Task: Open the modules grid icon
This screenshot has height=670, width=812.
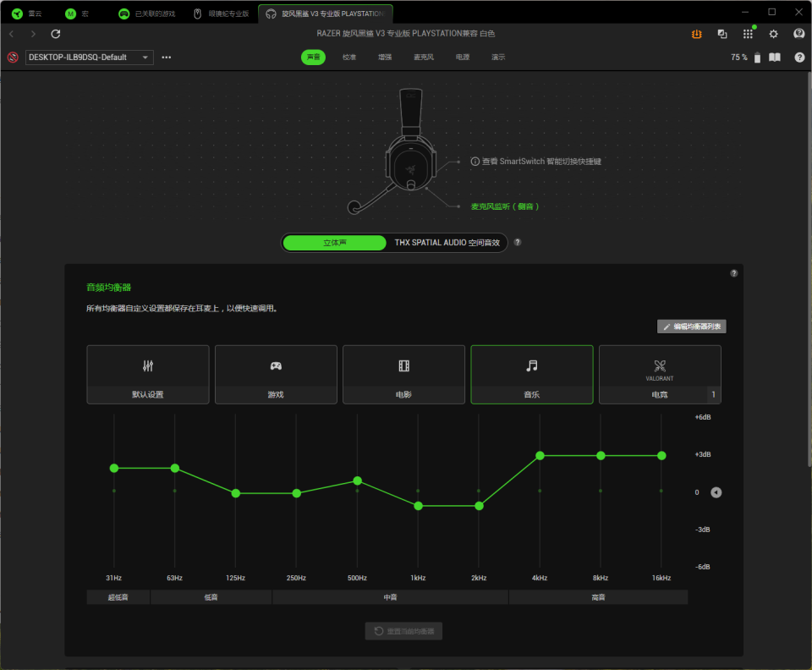Action: coord(748,34)
